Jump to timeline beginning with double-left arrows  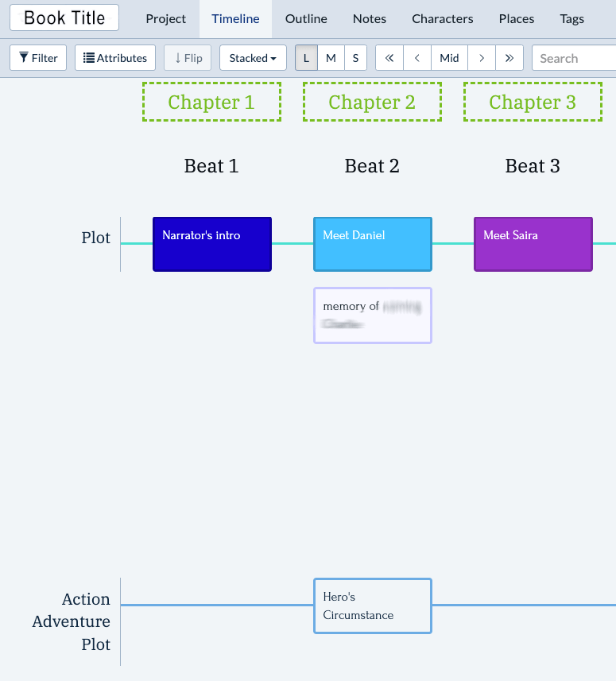tap(389, 58)
